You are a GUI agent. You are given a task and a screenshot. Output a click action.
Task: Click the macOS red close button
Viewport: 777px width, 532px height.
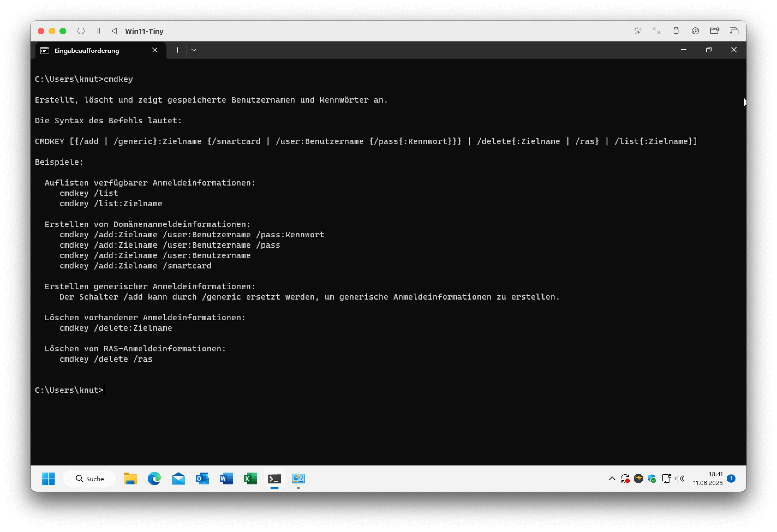pyautogui.click(x=41, y=31)
